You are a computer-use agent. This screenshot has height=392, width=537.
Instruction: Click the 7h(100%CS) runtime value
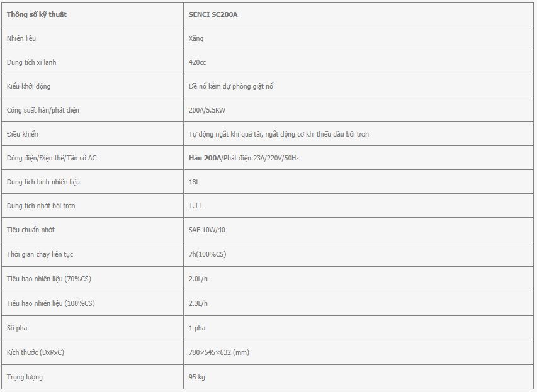[x=207, y=254]
